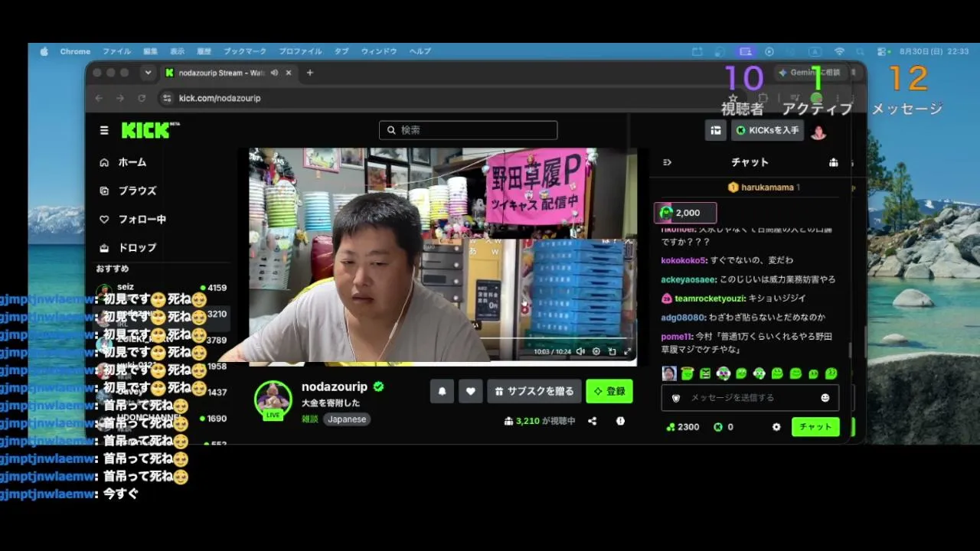Open フォロー中 in the sidebar
Image resolution: width=980 pixels, height=551 pixels.
(132, 219)
